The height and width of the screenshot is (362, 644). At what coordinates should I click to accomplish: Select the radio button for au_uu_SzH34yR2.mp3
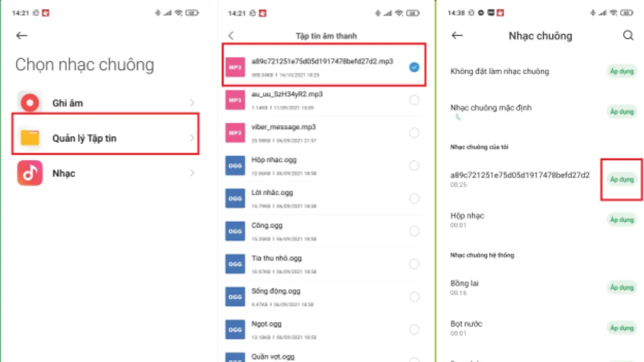pyautogui.click(x=414, y=100)
